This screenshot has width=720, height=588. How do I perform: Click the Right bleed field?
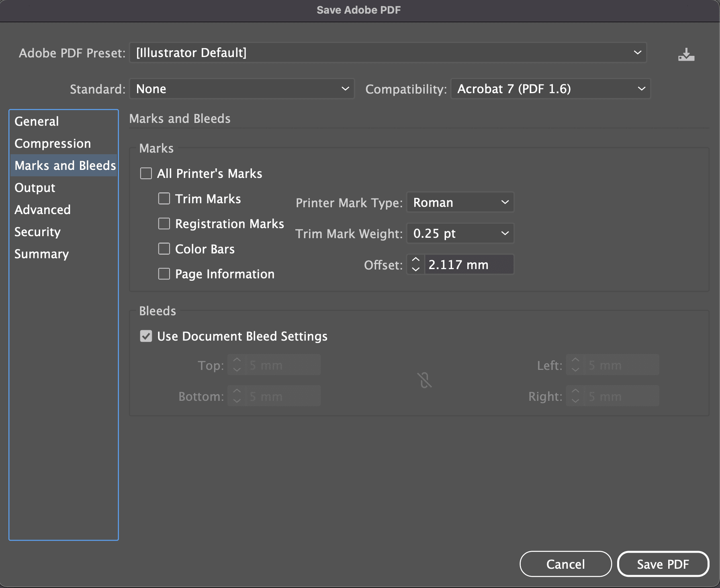(x=622, y=396)
